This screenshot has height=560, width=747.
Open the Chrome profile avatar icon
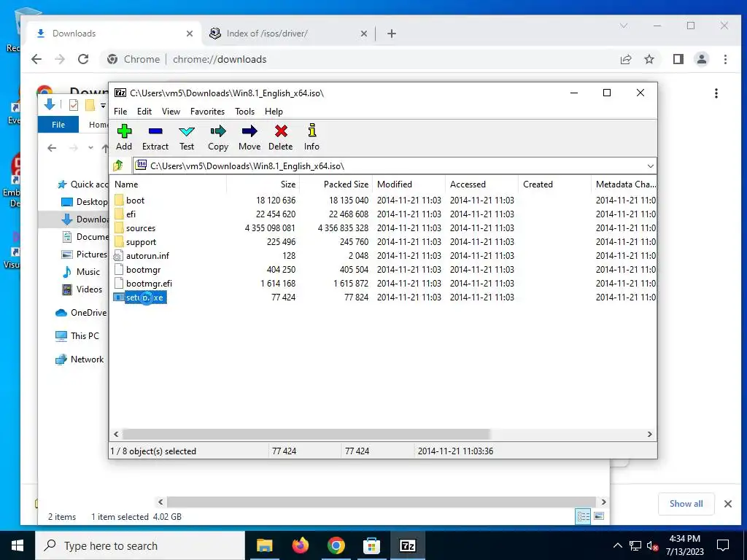pos(702,59)
